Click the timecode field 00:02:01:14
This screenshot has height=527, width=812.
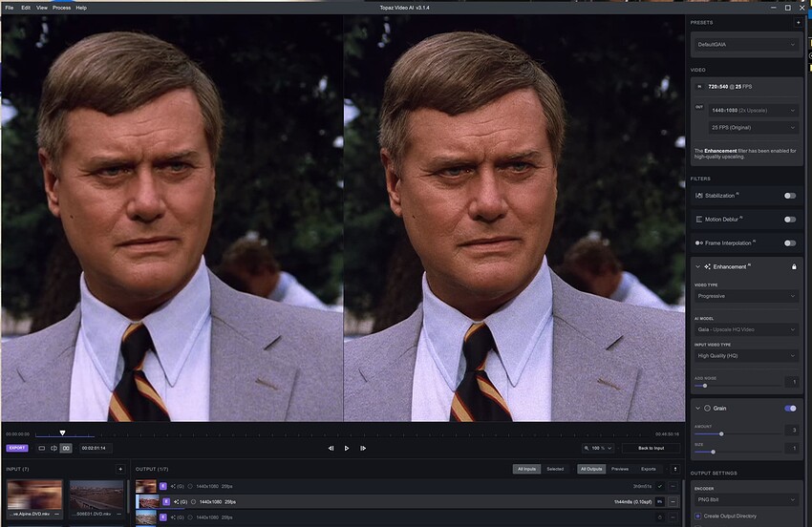[x=94, y=449]
